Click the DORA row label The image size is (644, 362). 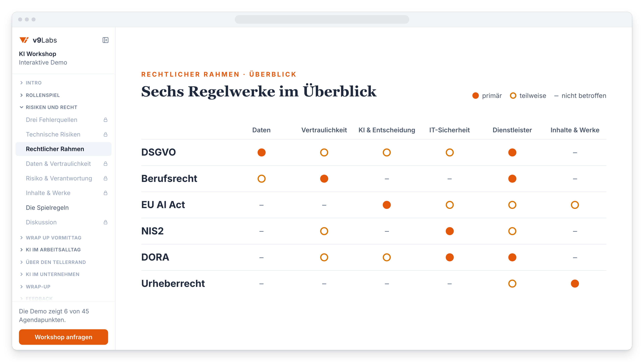155,257
